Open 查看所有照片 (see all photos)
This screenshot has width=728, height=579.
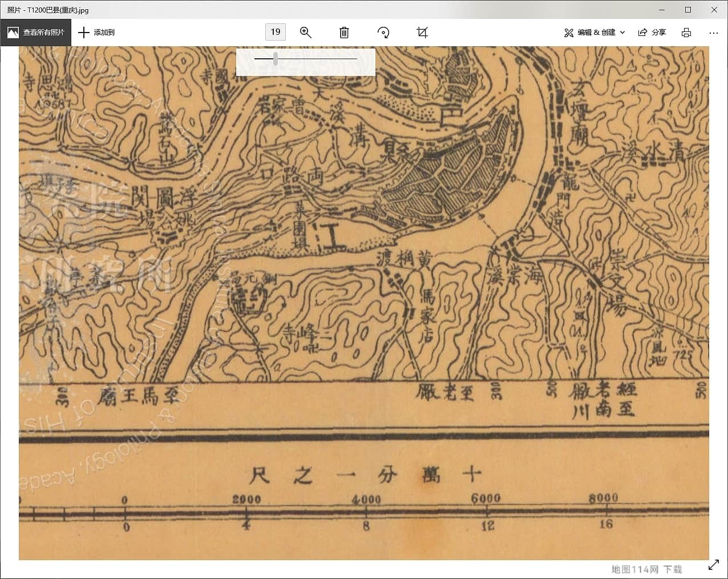tap(35, 33)
